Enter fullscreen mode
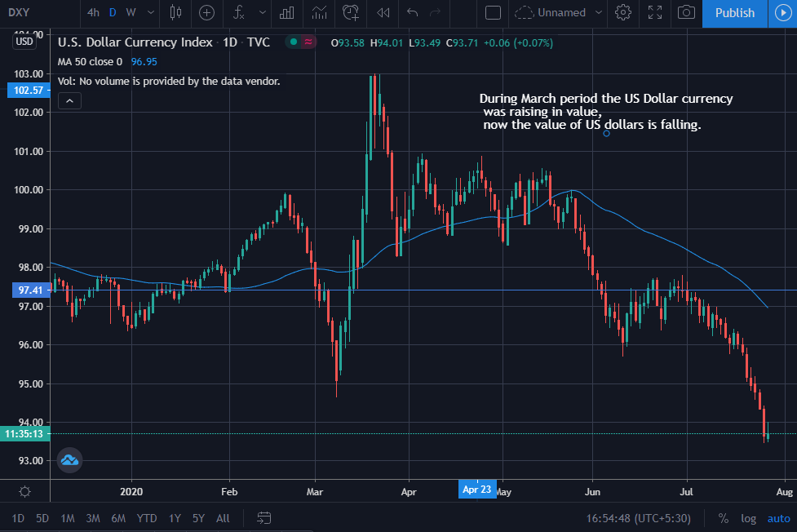The height and width of the screenshot is (532, 797). [655, 13]
